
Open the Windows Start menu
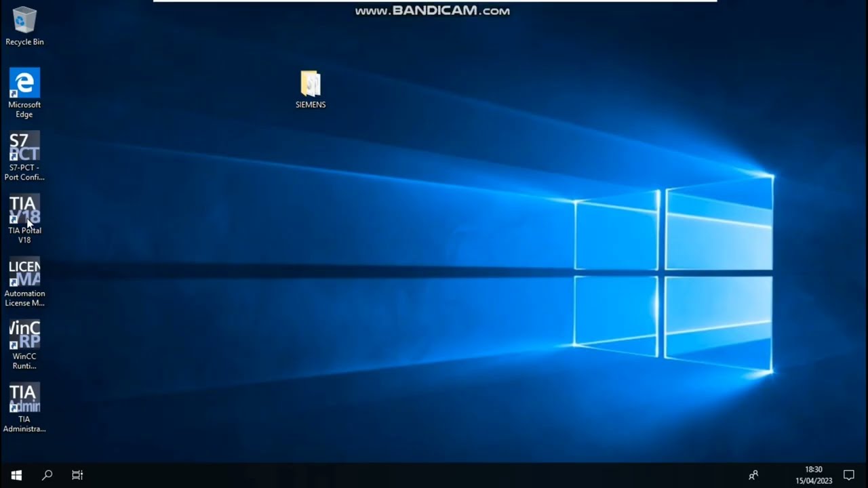pyautogui.click(x=16, y=475)
